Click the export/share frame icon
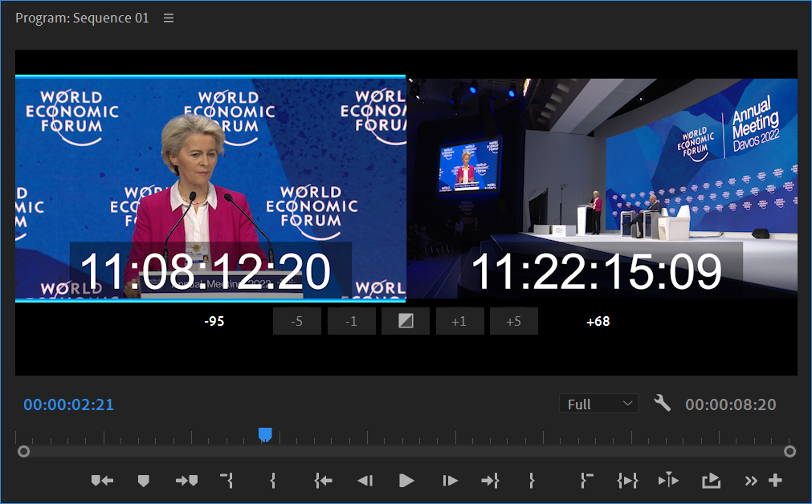812x504 pixels. 711,481
